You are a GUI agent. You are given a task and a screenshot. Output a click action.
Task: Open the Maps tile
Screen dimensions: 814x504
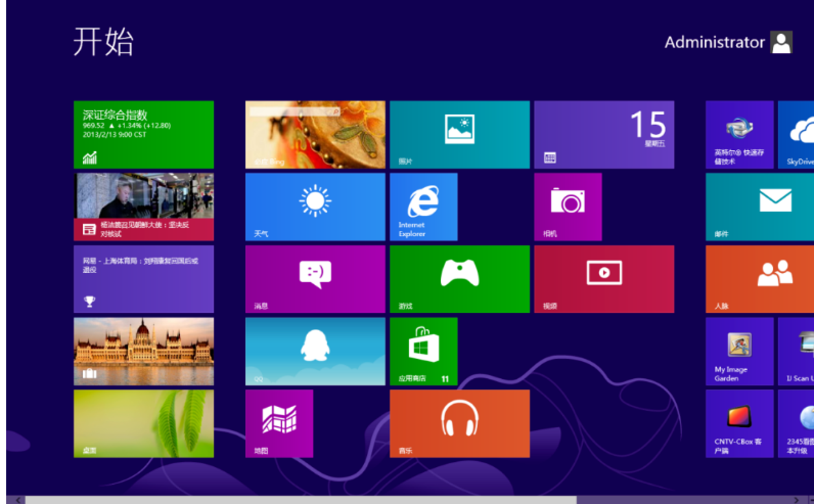pyautogui.click(x=279, y=423)
